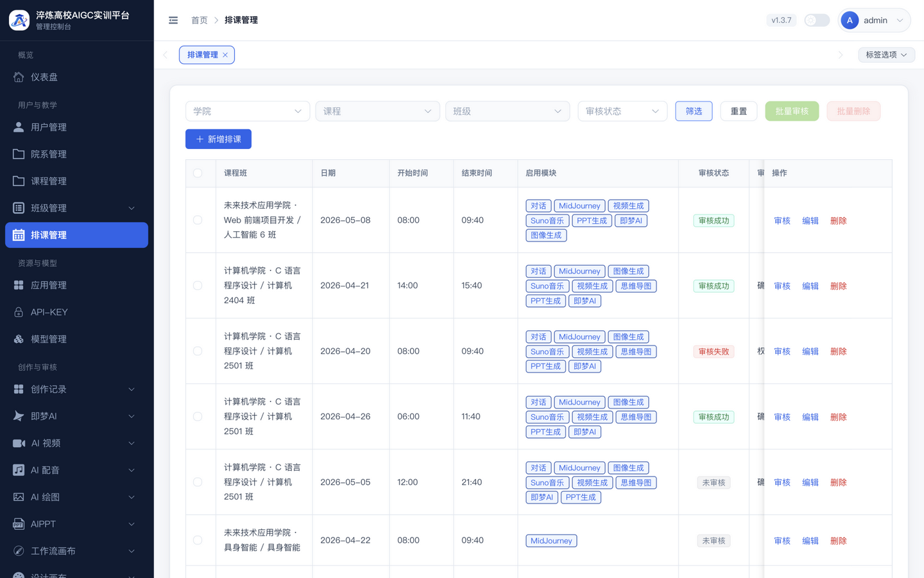Check the select-all checkbox in the table header
The image size is (924, 578).
(x=198, y=173)
